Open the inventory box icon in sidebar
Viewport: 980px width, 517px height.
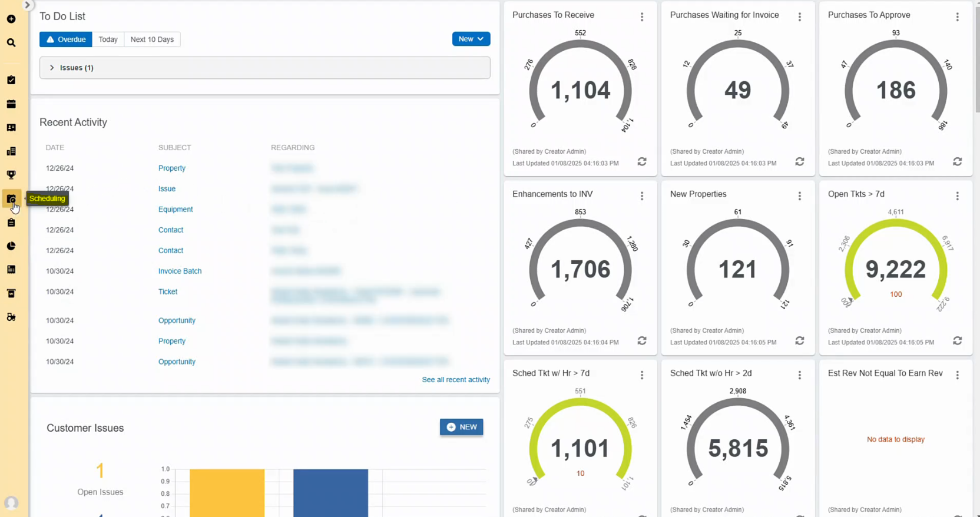point(11,293)
